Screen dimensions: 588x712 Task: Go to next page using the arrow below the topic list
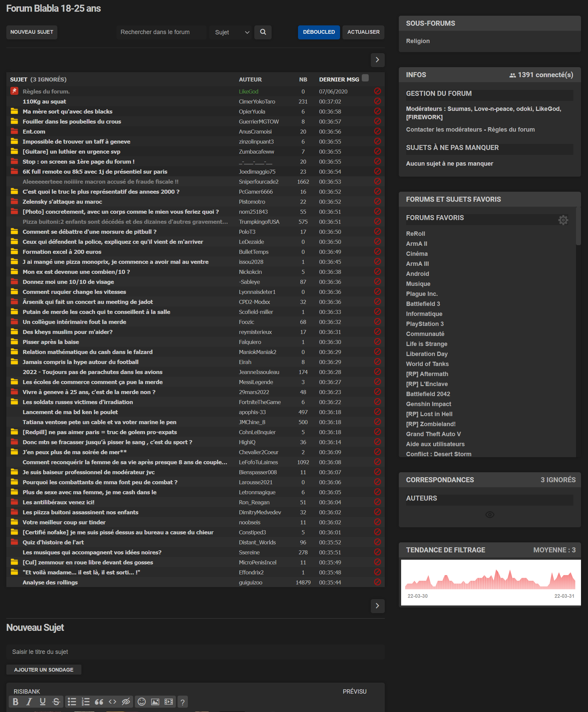click(x=377, y=605)
